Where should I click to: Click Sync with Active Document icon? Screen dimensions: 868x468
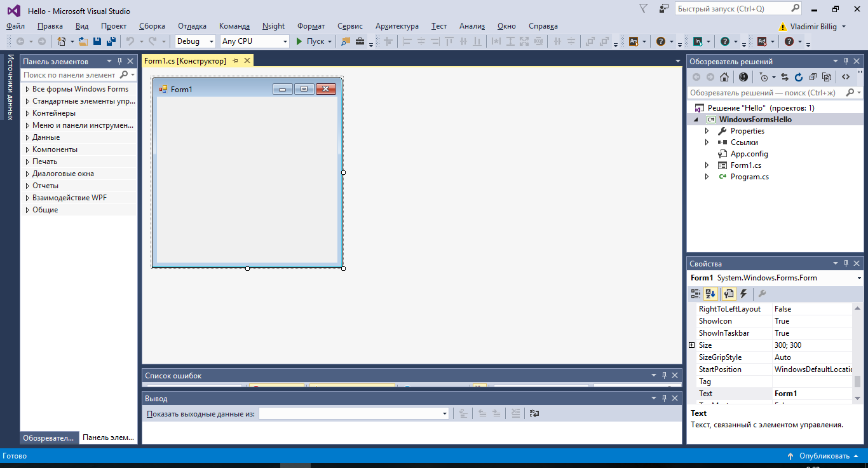(x=785, y=77)
